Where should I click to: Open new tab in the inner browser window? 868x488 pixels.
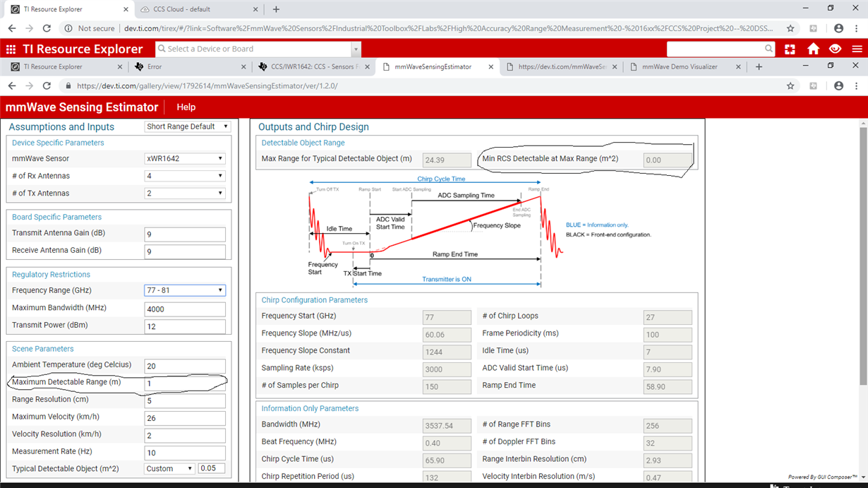coord(759,66)
